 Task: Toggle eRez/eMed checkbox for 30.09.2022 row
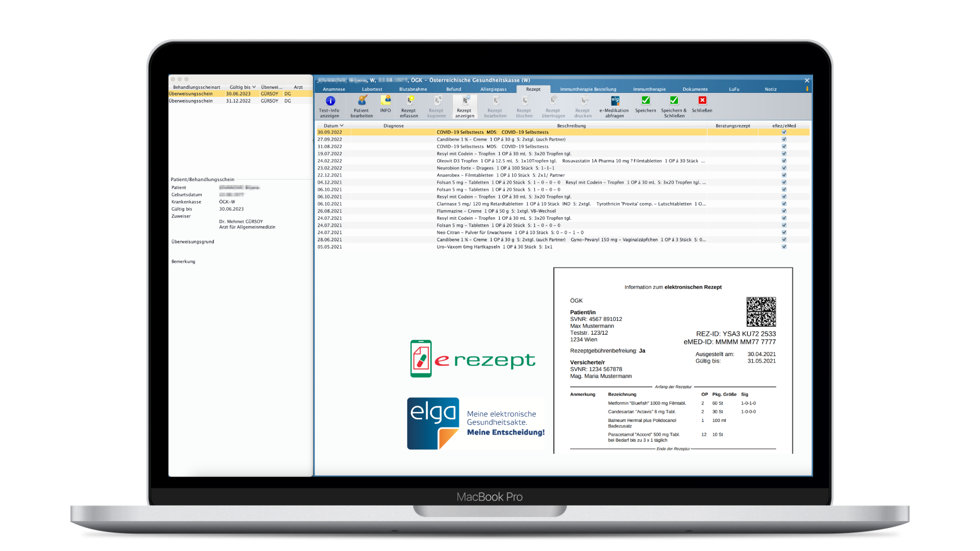coord(784,132)
